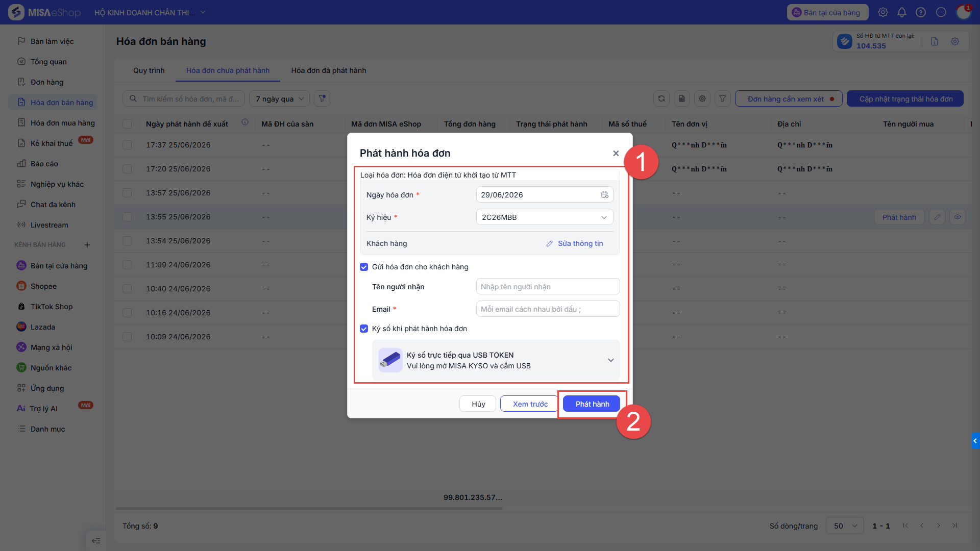Go to the next page
980x551 pixels.
(938, 525)
